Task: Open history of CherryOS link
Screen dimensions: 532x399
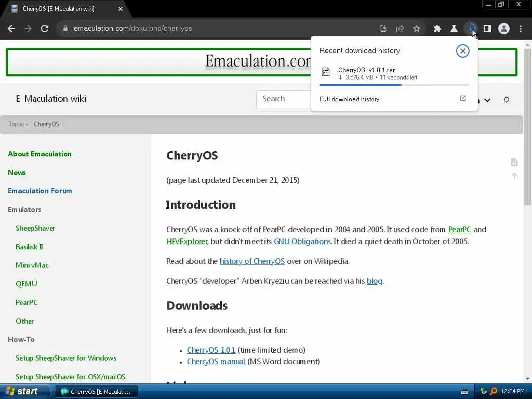Action: [252, 261]
